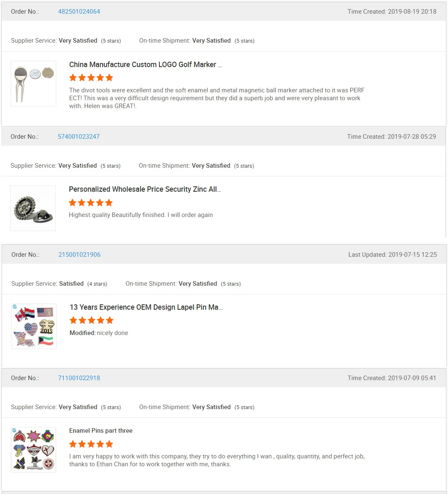Click the golf divot tool review text
Image resolution: width=448 pixels, height=494 pixels.
click(216, 98)
